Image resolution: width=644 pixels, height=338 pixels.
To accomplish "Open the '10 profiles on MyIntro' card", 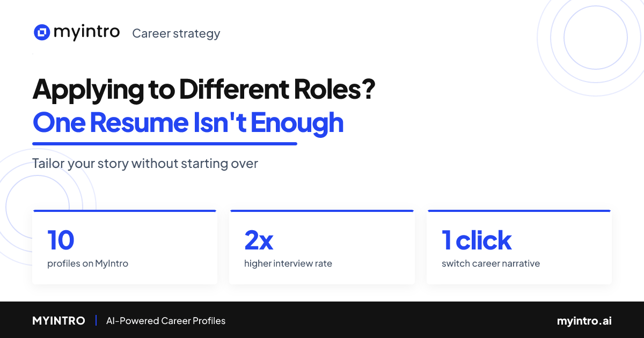I will click(125, 247).
